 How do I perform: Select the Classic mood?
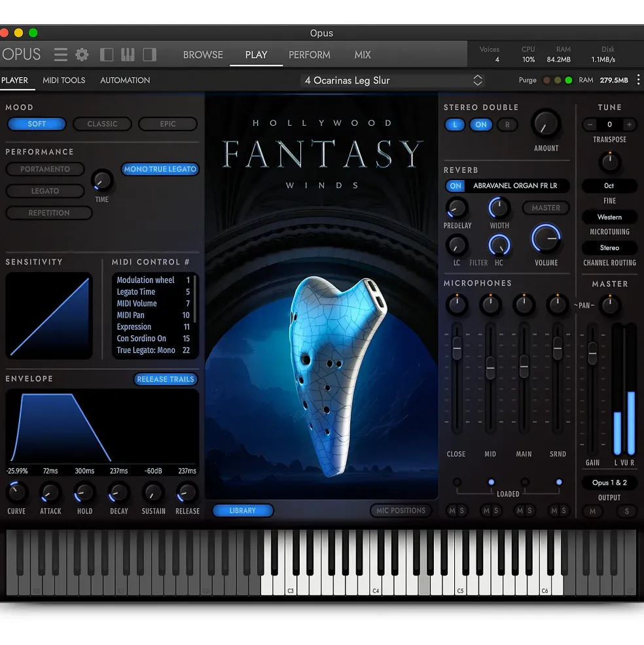[x=102, y=124]
